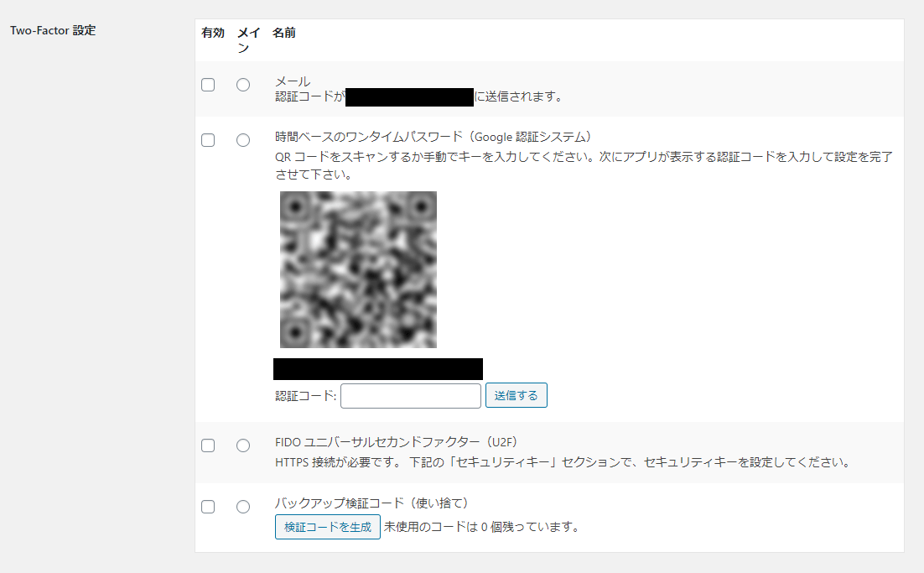Click the 検証コードを生成 button
The image size is (924, 573).
click(328, 527)
